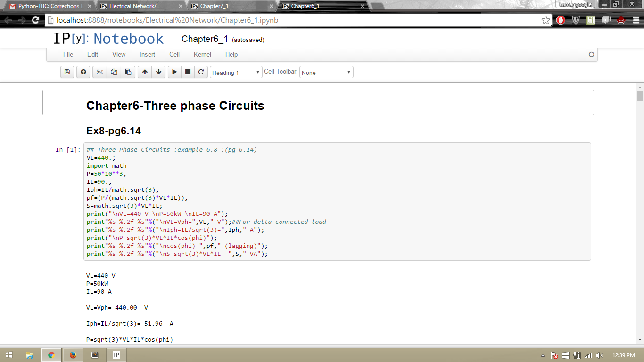
Task: Interrupt the kernel with stop icon
Action: tap(188, 72)
